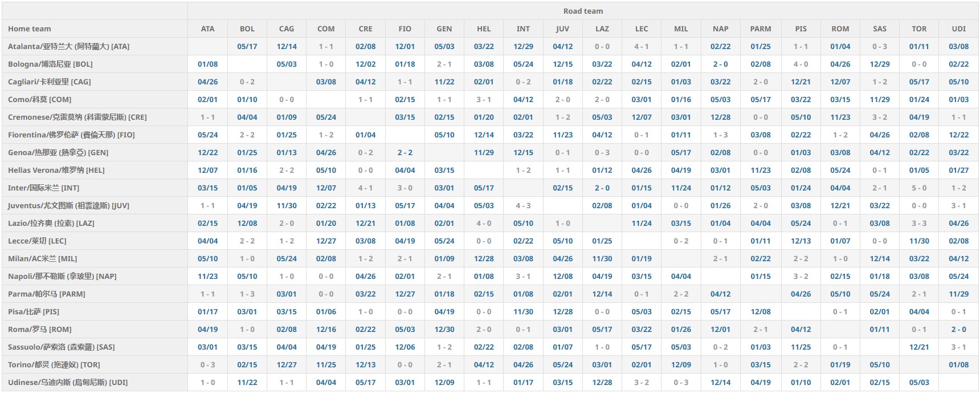Select Milan home match against Juventus on 04/26
This screenshot has width=980, height=393.
pos(562,258)
